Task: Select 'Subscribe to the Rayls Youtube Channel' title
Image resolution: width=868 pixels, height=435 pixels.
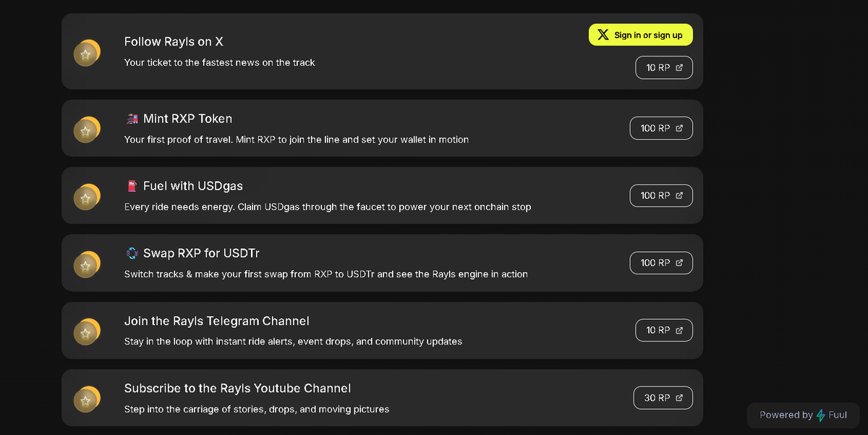Action: pyautogui.click(x=238, y=388)
